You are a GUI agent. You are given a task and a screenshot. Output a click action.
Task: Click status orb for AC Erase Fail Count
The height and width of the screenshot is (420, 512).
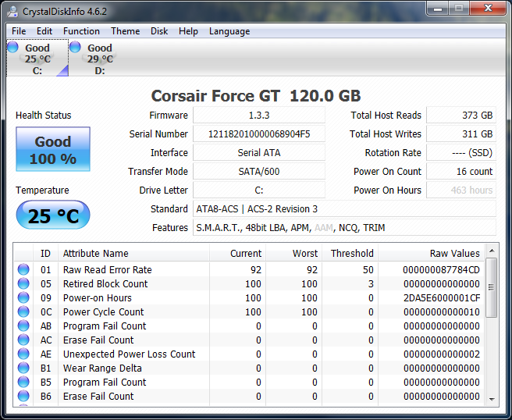23,340
